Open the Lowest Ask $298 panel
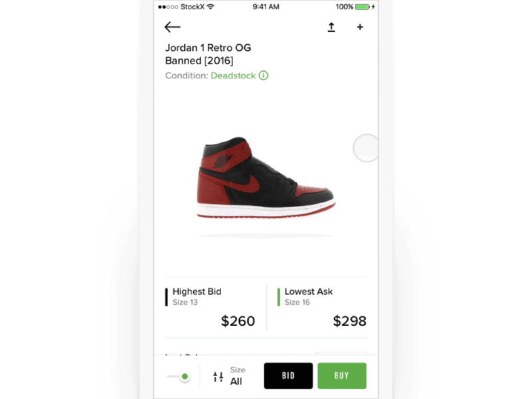Image resolution: width=532 pixels, height=399 pixels. pyautogui.click(x=322, y=307)
